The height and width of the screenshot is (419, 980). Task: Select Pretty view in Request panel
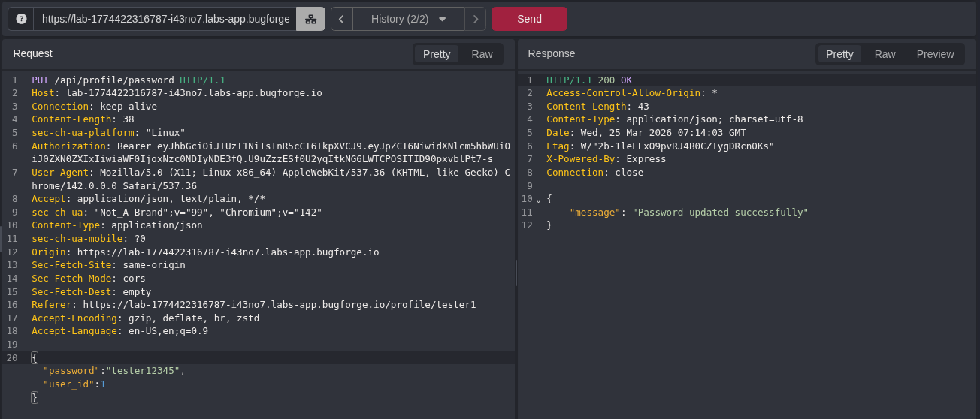tap(437, 54)
